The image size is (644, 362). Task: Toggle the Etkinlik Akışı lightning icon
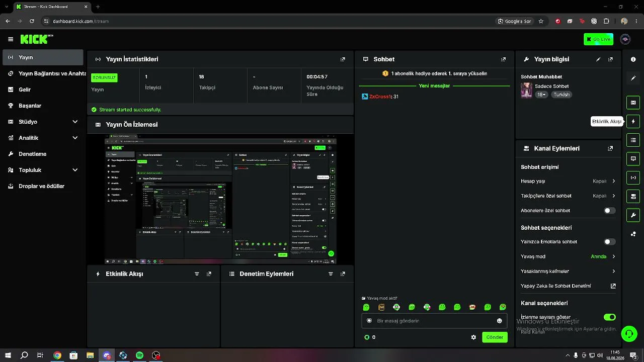[633, 121]
